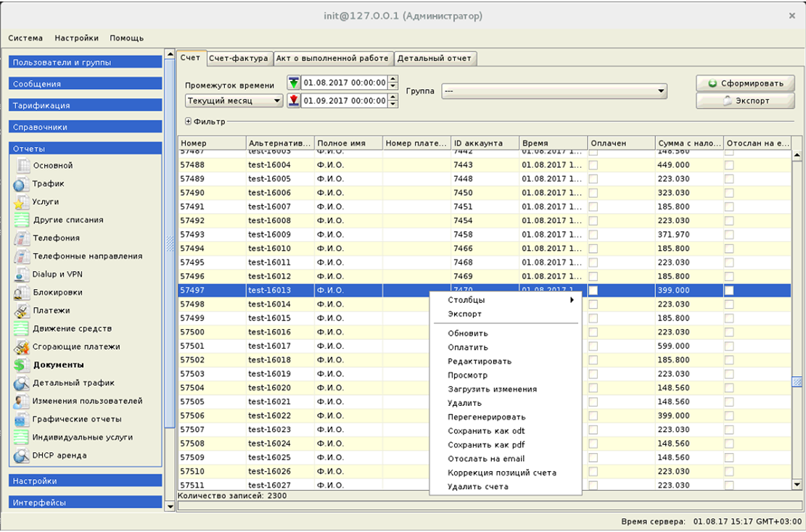The width and height of the screenshot is (806, 532).
Task: Expand Пользователи и группы sidebar section
Action: click(86, 62)
